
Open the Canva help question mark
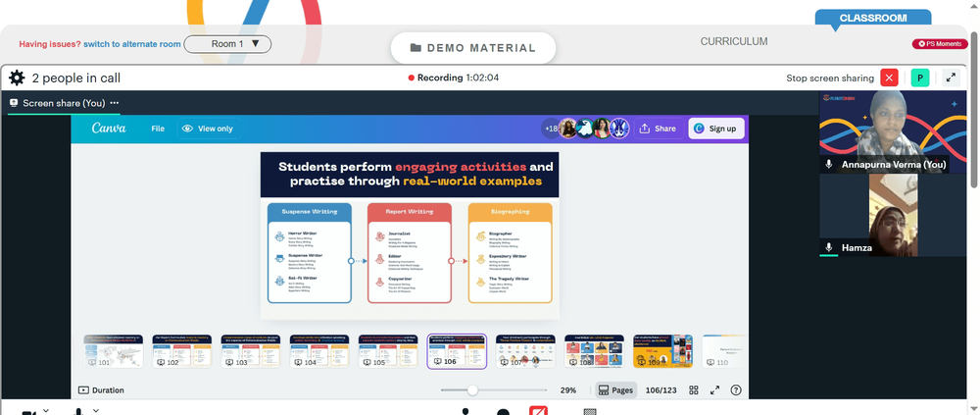pos(736,389)
